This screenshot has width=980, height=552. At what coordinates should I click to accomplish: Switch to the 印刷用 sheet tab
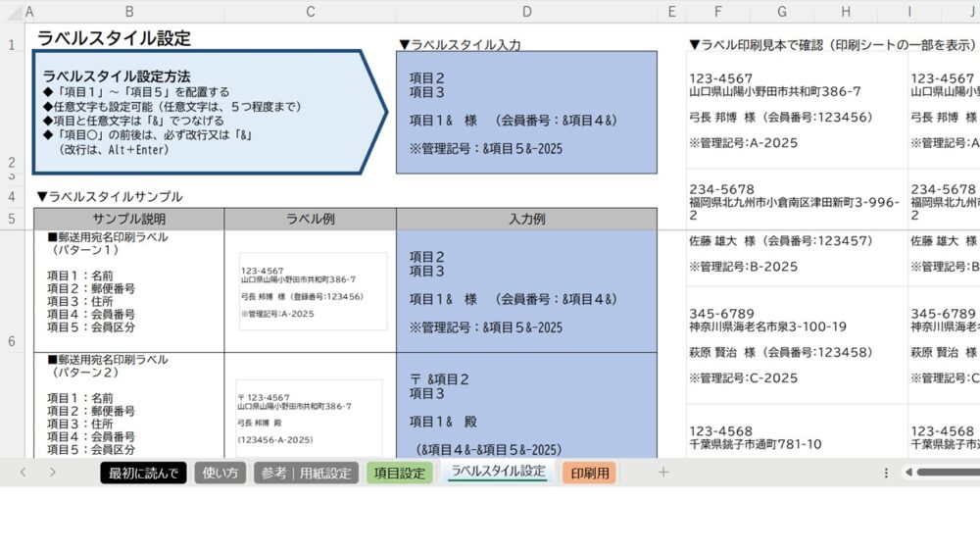tap(589, 474)
